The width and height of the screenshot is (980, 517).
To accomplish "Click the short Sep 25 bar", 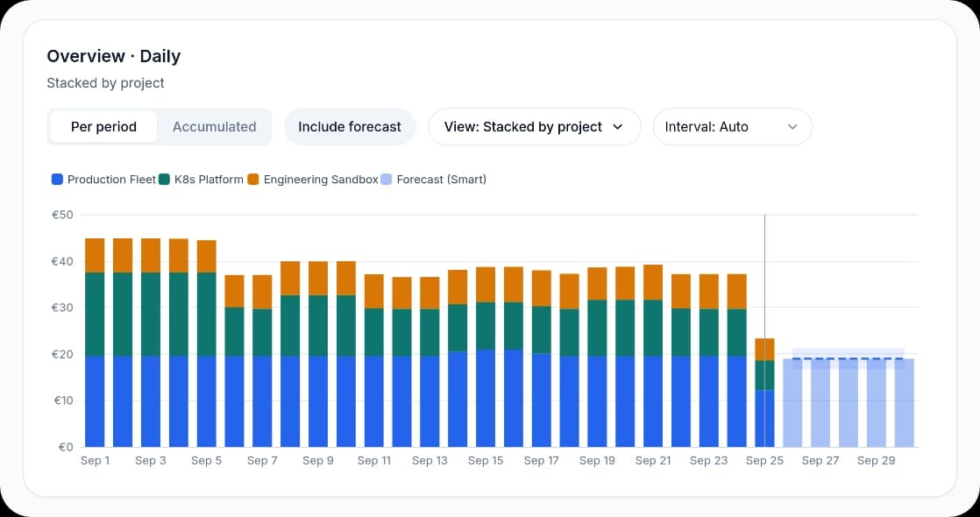I will 764,393.
